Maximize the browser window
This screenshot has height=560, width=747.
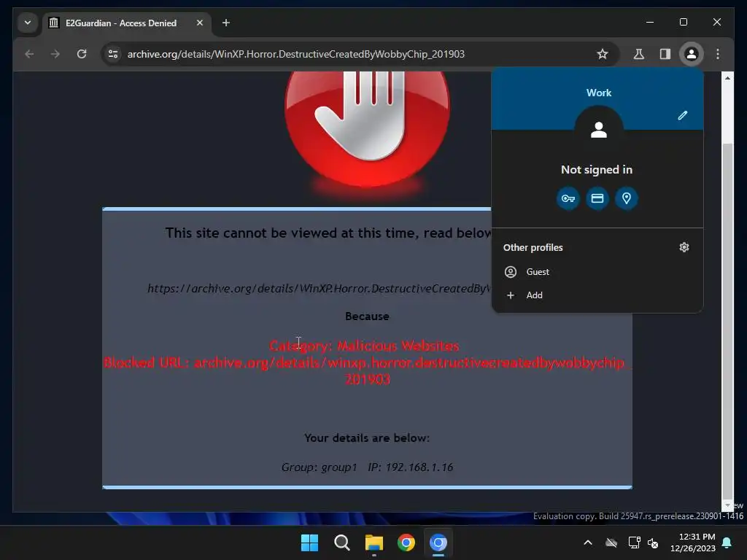(x=683, y=22)
